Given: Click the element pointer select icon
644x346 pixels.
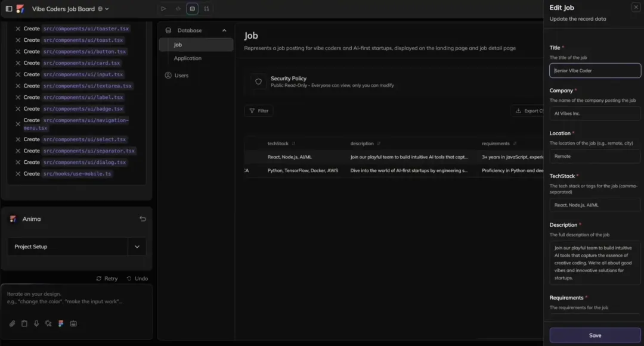Looking at the screenshot, I should tap(48, 324).
